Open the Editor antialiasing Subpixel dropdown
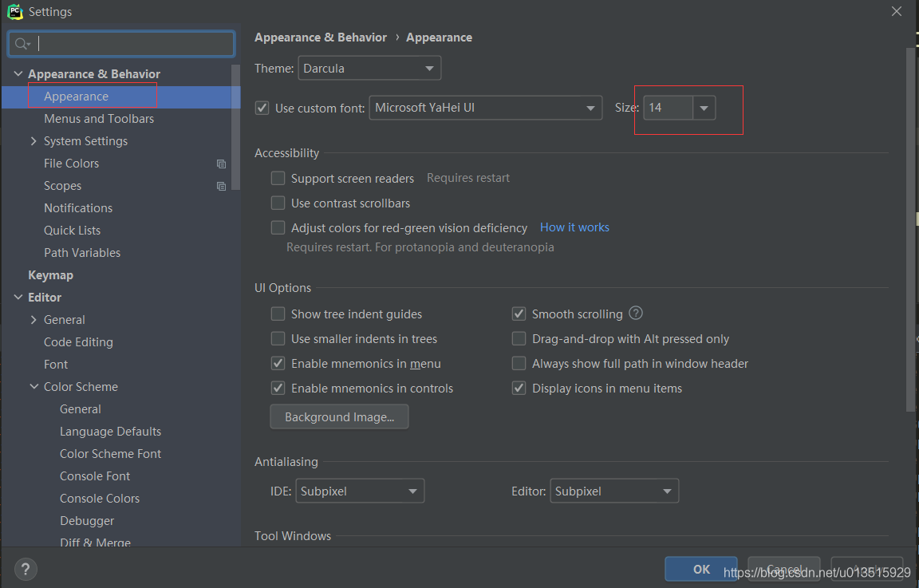The image size is (919, 588). click(614, 491)
